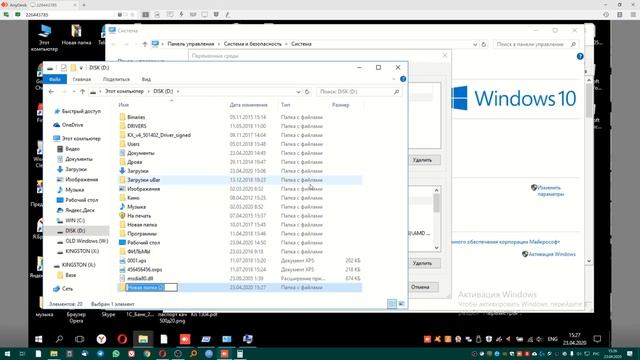Click ENG language indicator in remote tray

[552, 339]
